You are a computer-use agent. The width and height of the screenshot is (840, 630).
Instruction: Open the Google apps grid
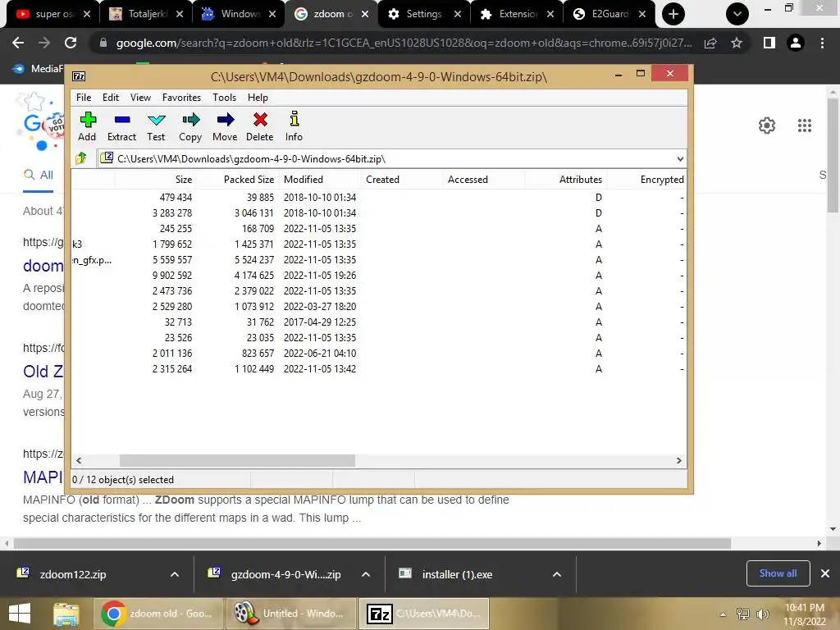point(805,126)
